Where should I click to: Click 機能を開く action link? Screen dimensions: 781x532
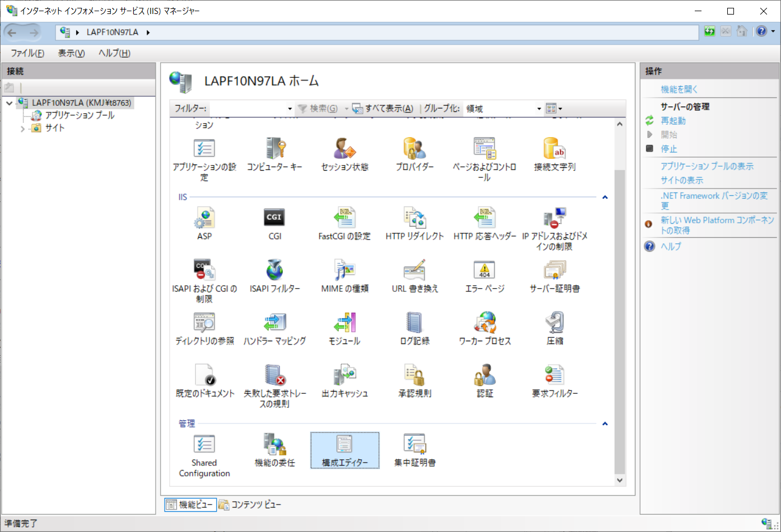pos(679,89)
